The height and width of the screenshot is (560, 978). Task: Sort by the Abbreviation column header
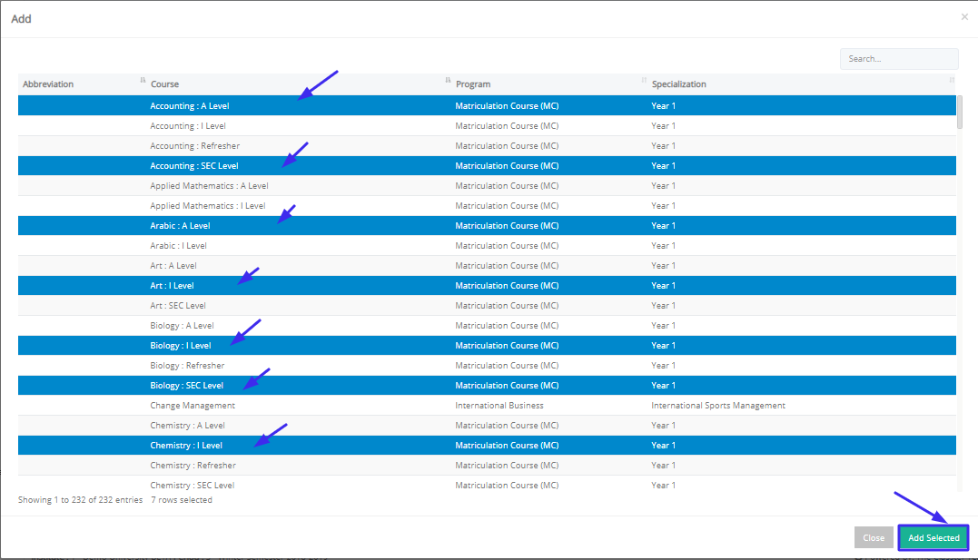coord(83,84)
